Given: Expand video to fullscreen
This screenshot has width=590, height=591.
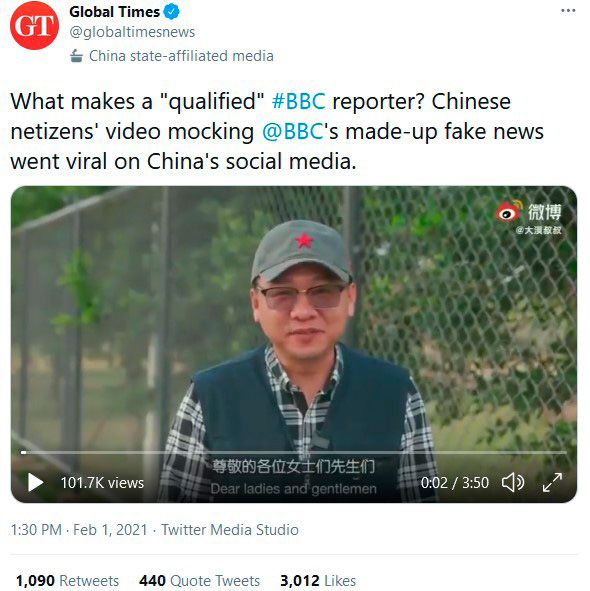Looking at the screenshot, I should [552, 482].
